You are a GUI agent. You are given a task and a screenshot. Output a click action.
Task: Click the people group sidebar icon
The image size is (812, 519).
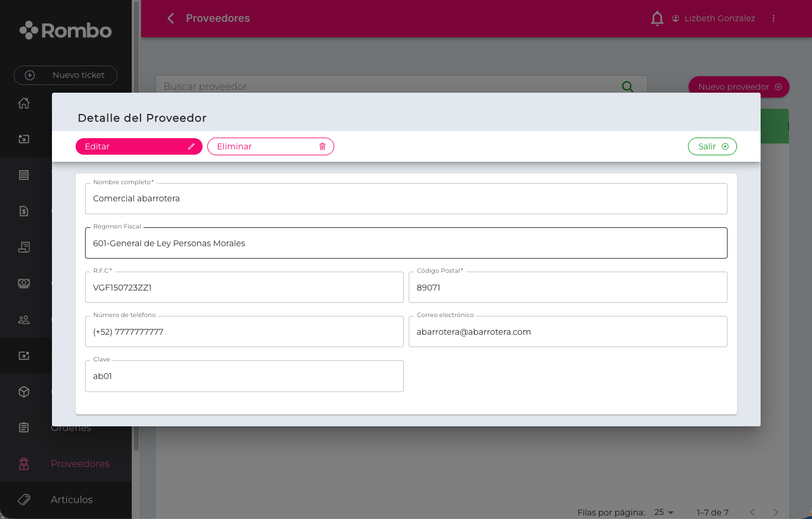click(x=24, y=320)
